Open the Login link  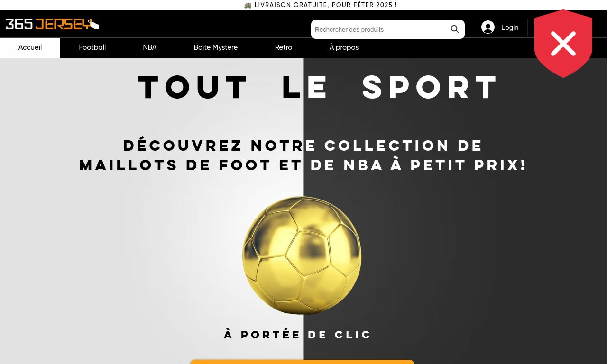(x=510, y=27)
